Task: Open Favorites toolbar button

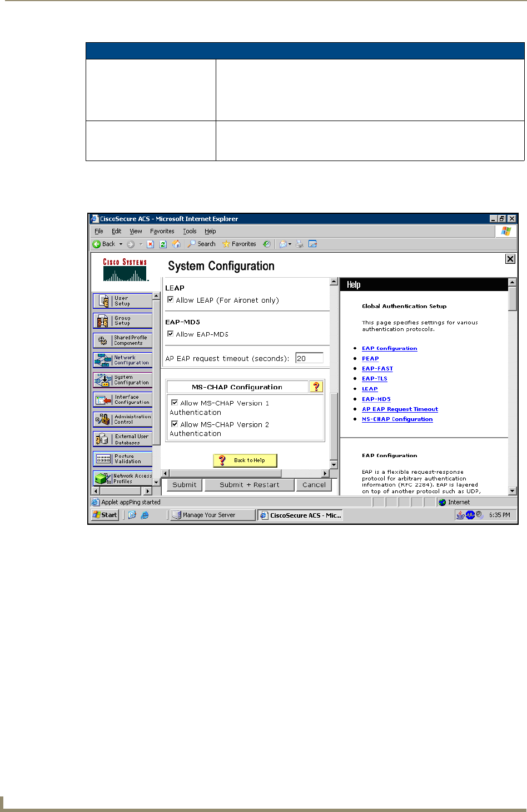Action: (x=239, y=244)
